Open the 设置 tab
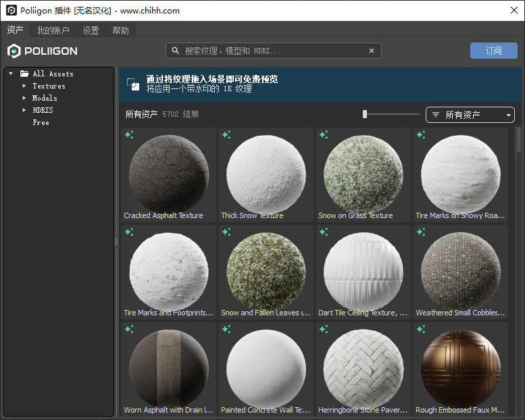Image resolution: width=525 pixels, height=420 pixels. point(91,30)
